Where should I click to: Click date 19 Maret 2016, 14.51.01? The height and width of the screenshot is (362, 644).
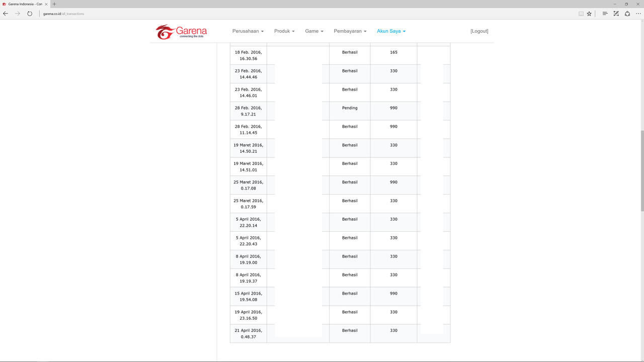tap(248, 167)
